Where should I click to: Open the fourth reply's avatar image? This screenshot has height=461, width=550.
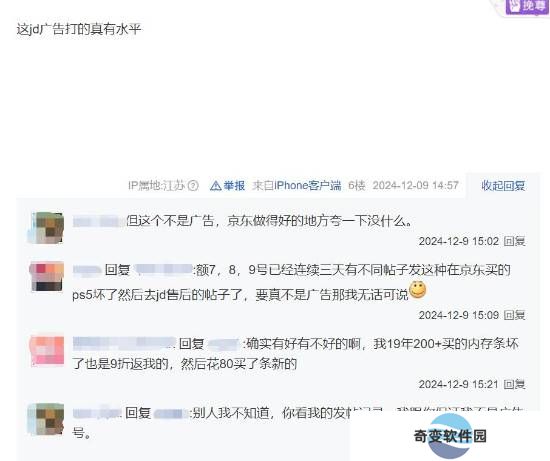46,419
